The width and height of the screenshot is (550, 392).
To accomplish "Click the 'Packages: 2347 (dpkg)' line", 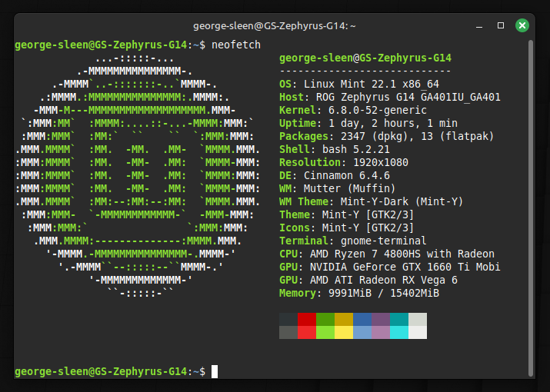I will pos(387,136).
